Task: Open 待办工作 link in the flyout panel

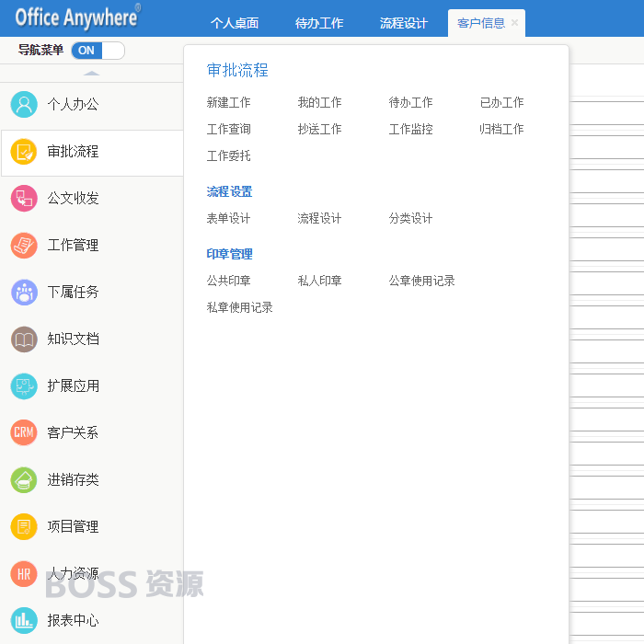Action: pos(410,102)
